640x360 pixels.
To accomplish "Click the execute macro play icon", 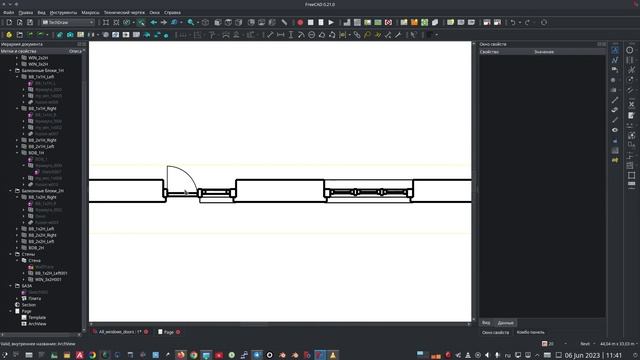I will pos(331,22).
